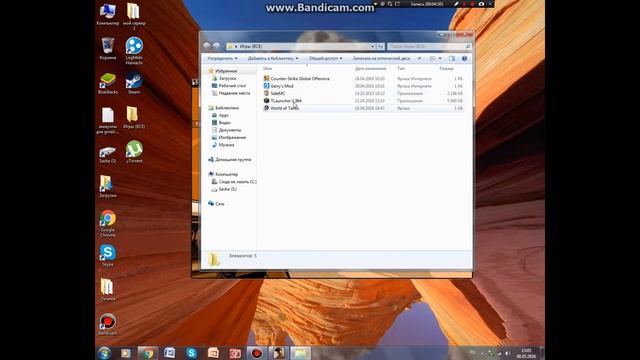Collapse the Избранное section in navigation pane

[x=222, y=71]
